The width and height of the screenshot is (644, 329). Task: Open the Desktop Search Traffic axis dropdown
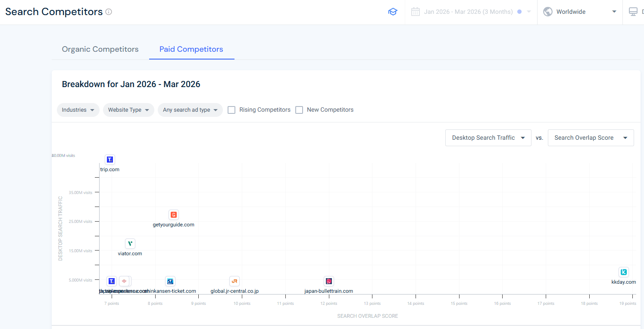click(488, 138)
